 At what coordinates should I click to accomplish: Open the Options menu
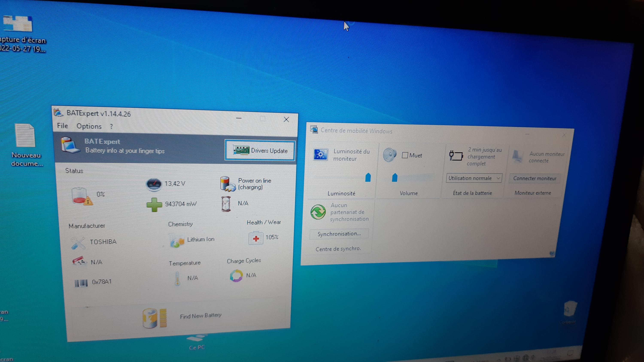(89, 126)
